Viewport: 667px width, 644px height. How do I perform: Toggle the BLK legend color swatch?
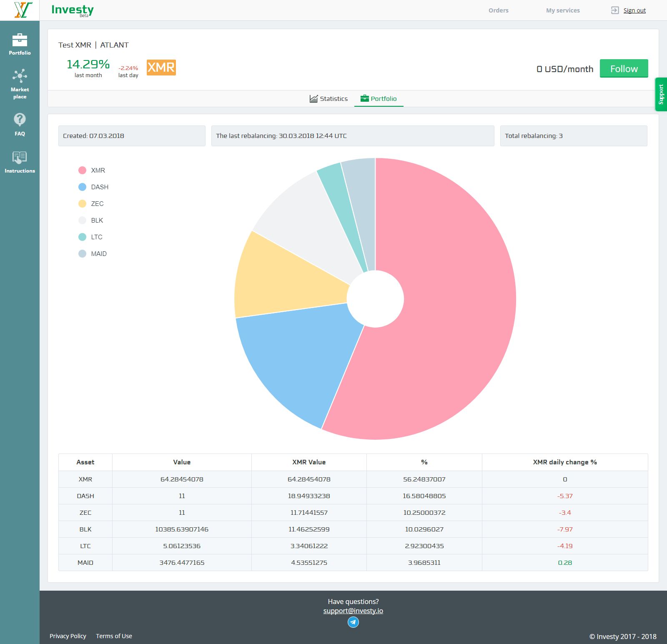click(82, 220)
